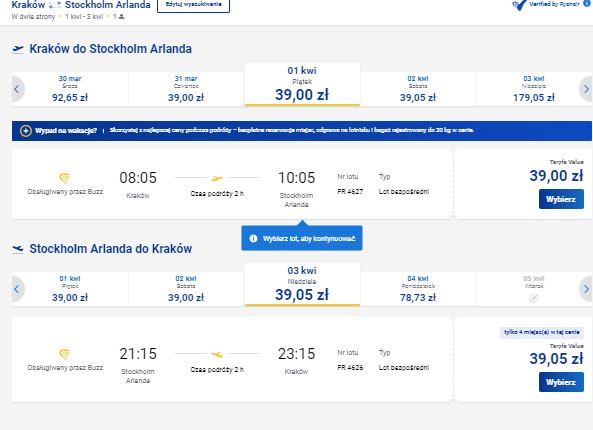This screenshot has height=430, width=593.
Task: Click the plus icon next to Wypad na wakacje
Action: click(x=25, y=131)
